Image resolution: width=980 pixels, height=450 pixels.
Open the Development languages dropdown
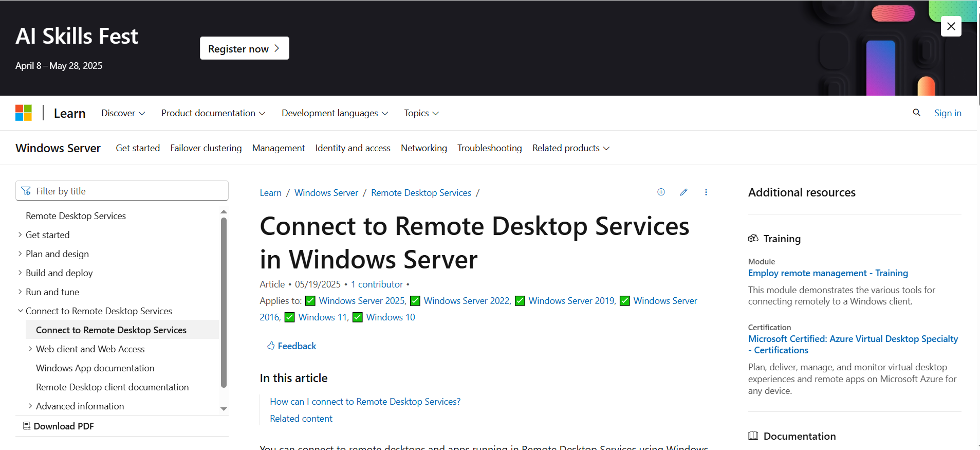coord(335,113)
